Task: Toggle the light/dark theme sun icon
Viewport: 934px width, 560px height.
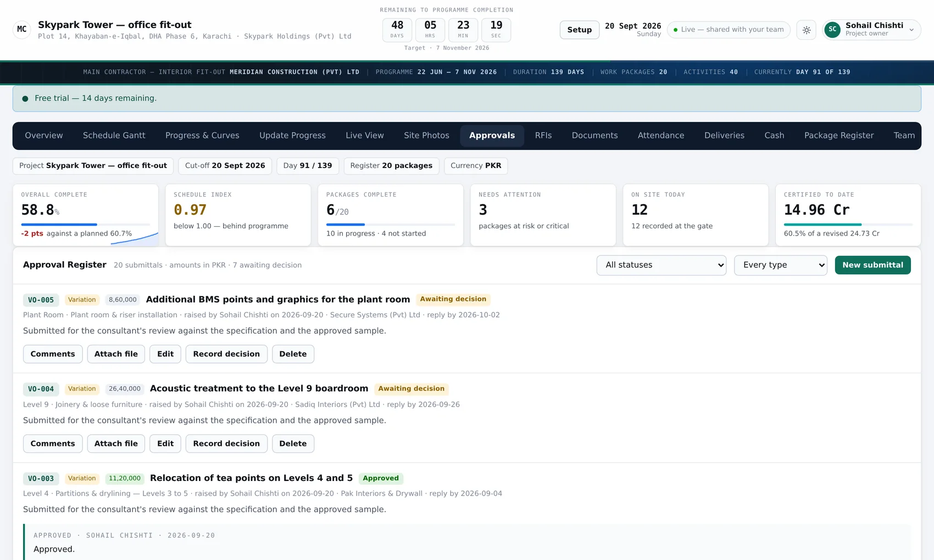Action: click(806, 30)
